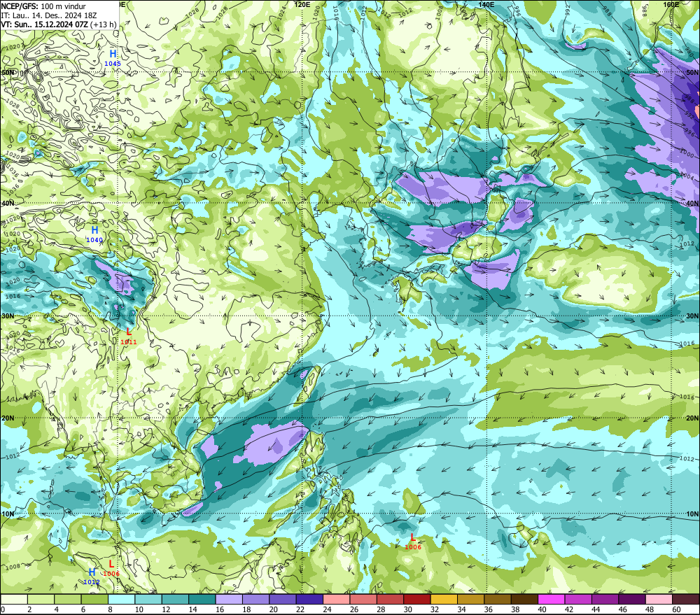This screenshot has height=615, width=700.
Task: Select the H 1012 high-pressure marker
Action: pos(92,577)
